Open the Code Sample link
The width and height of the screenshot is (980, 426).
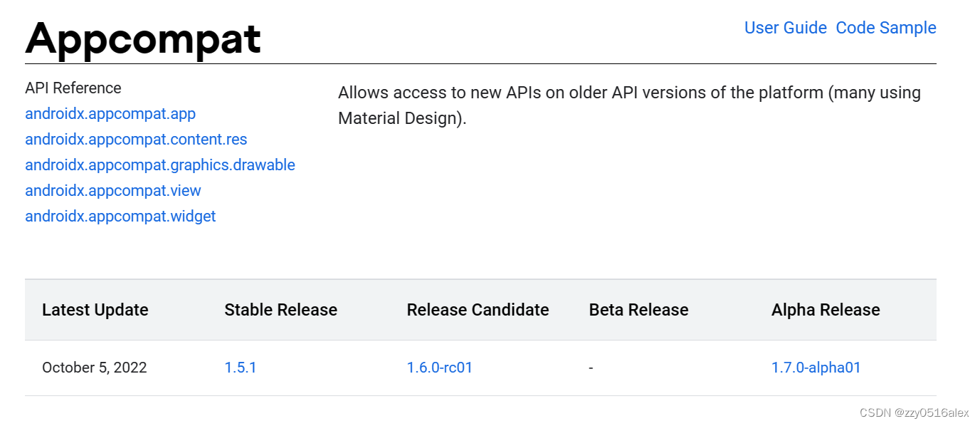(886, 28)
